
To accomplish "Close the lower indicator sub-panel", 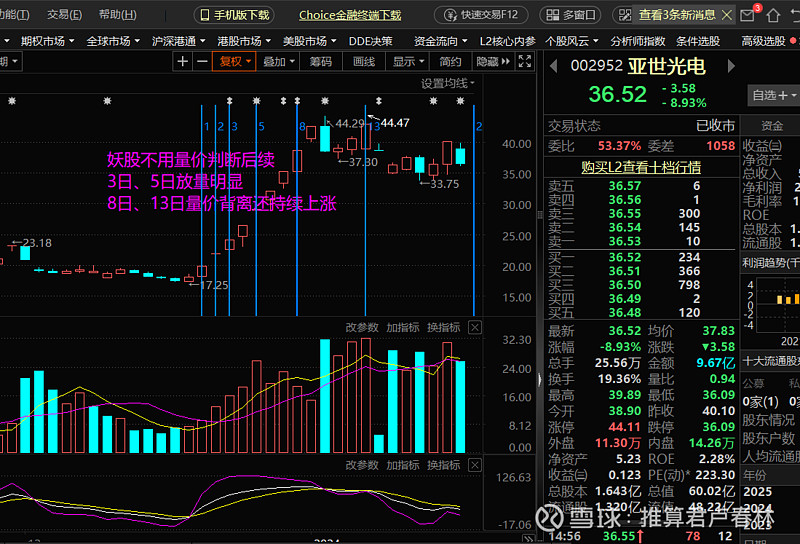I will [475, 465].
